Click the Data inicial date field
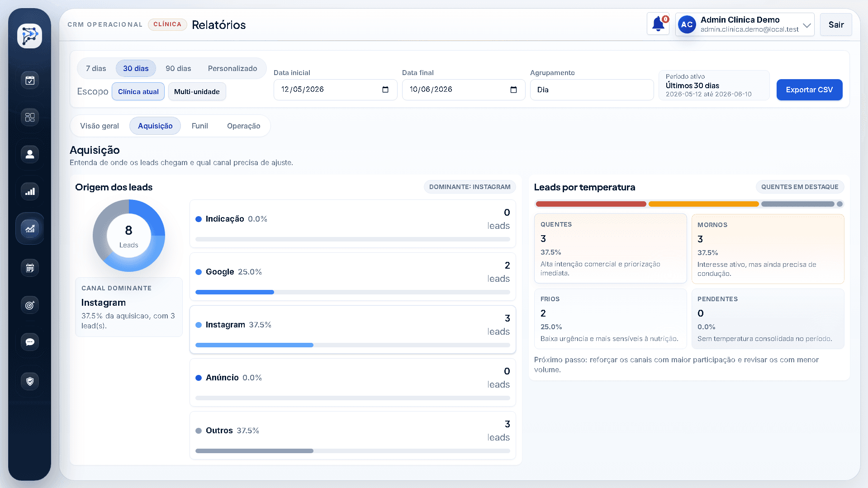Image resolution: width=868 pixels, height=488 pixels. [335, 90]
